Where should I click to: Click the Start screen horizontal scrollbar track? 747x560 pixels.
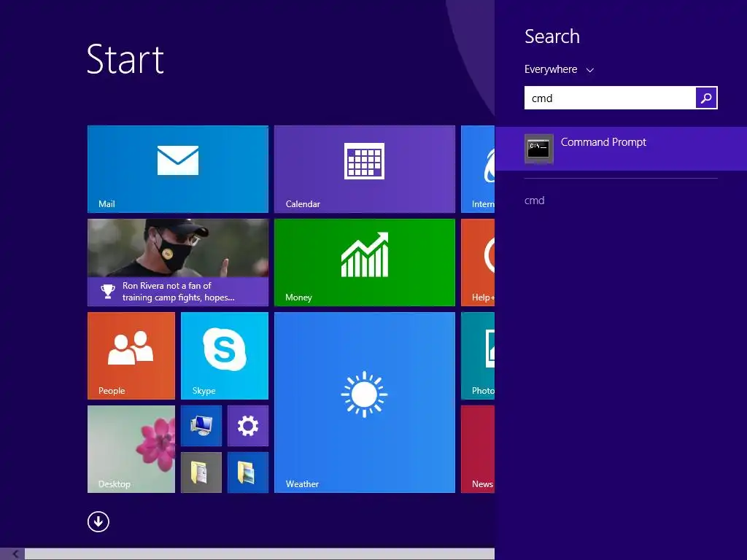(260, 554)
